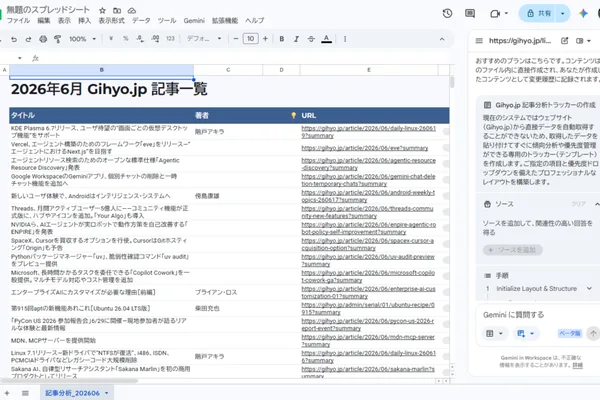Open the dropdown arrow beside the camera icon
This screenshot has width=600, height=400.
pyautogui.click(x=506, y=13)
